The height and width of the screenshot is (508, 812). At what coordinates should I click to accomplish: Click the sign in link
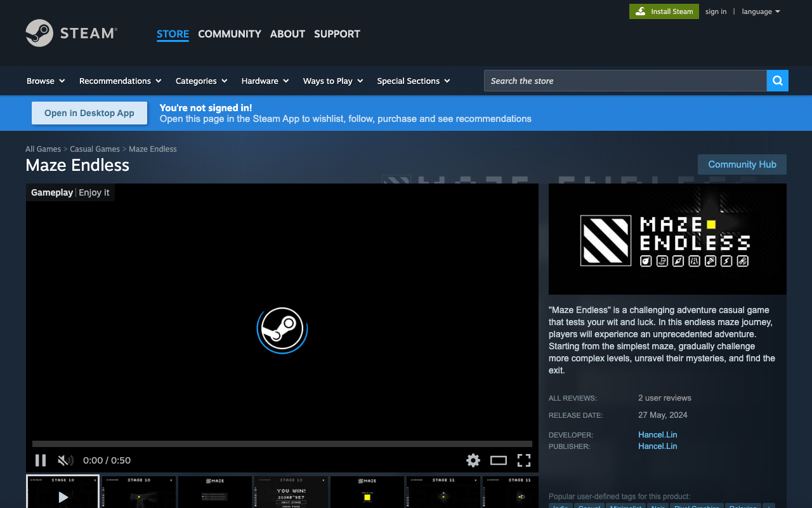716,11
